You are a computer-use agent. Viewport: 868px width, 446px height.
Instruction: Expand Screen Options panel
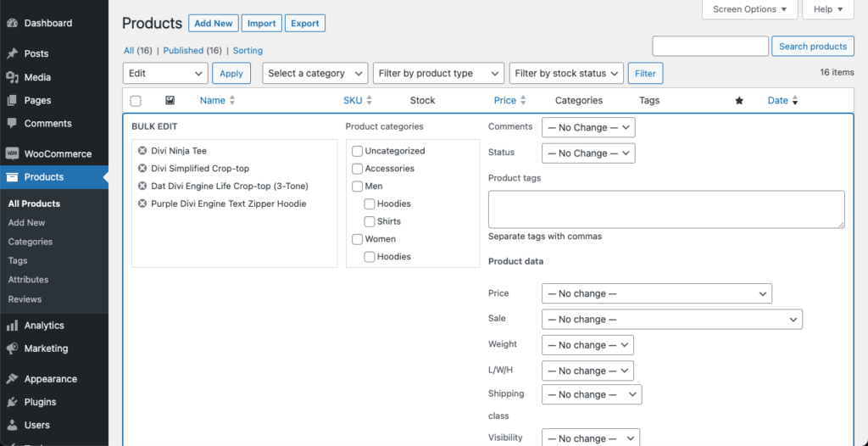750,9
